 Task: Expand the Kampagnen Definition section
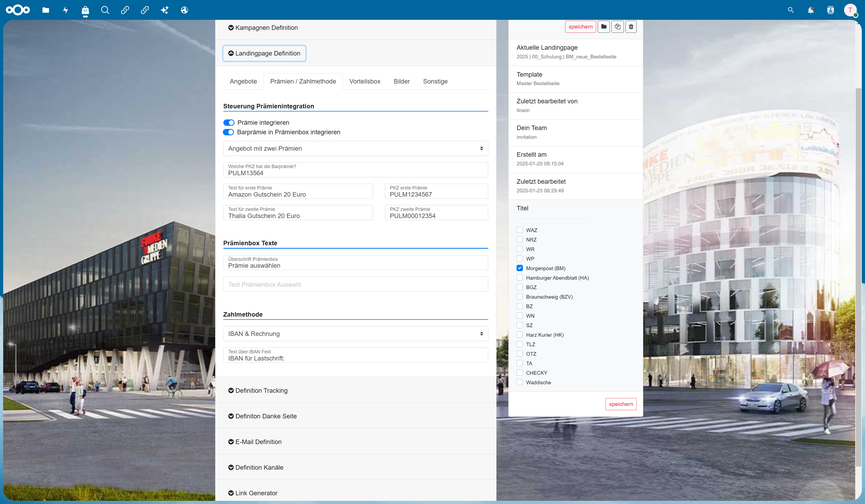tap(263, 28)
